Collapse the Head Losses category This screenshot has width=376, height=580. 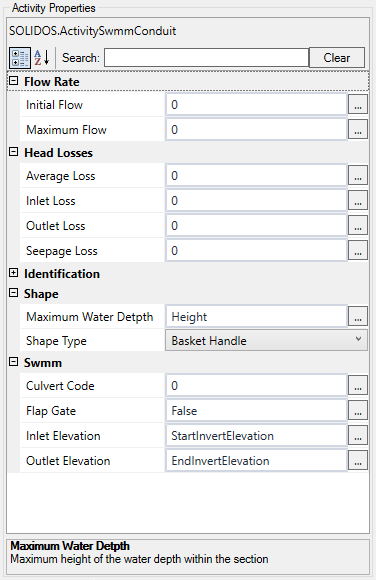13,152
